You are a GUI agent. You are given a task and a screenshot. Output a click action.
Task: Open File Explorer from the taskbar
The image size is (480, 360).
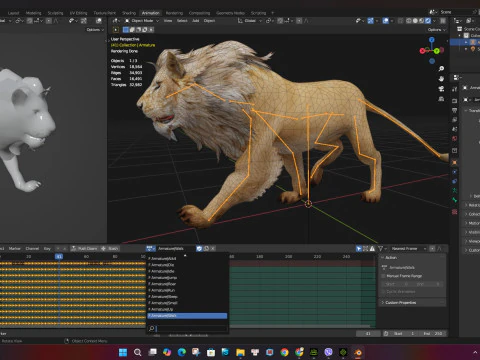coord(240,352)
